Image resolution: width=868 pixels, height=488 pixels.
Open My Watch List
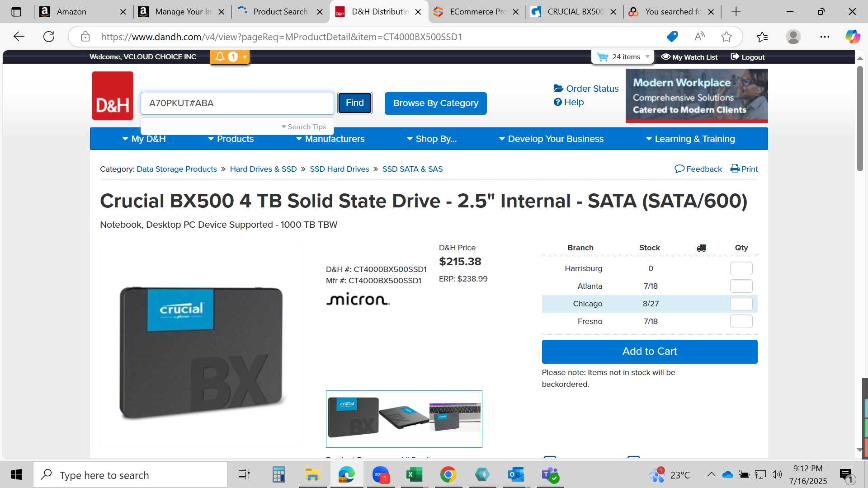pos(689,57)
